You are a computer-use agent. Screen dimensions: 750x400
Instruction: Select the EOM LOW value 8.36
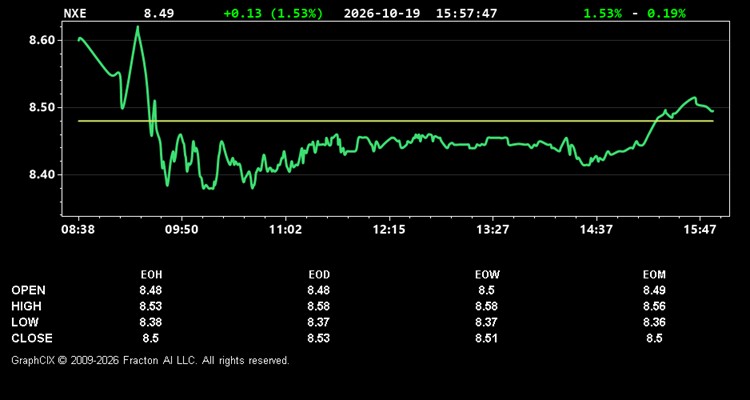coord(654,322)
